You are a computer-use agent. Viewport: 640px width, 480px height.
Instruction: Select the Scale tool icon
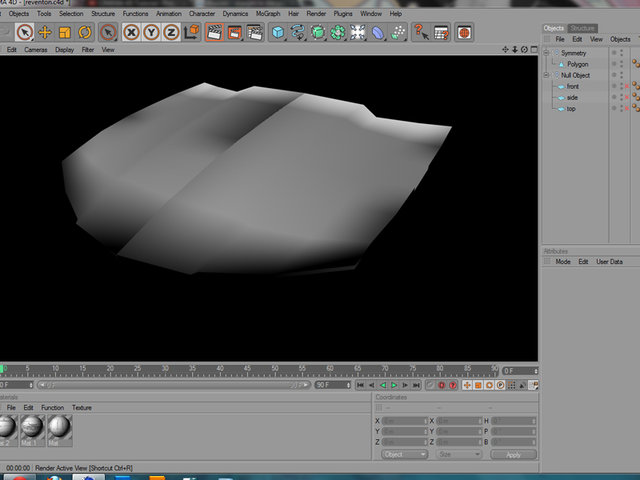point(64,32)
